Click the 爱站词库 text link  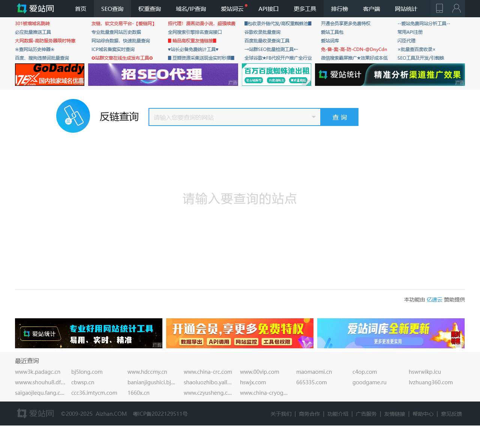coord(330,41)
